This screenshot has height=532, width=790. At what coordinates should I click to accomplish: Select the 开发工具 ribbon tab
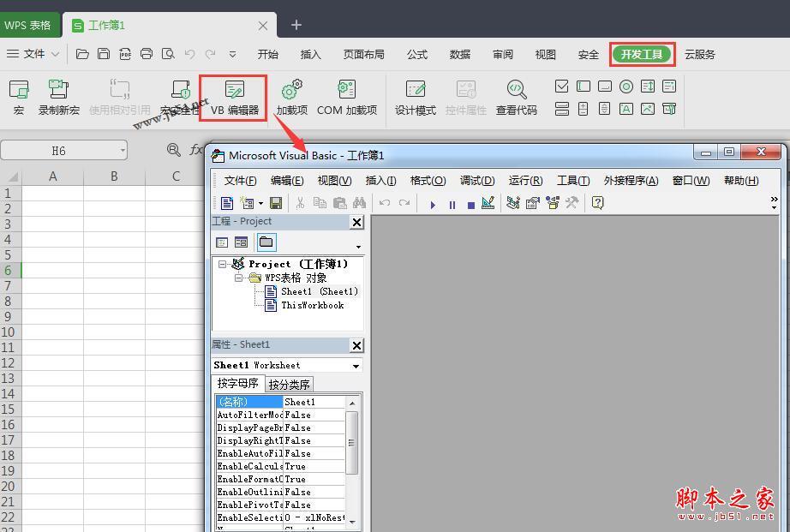point(642,55)
